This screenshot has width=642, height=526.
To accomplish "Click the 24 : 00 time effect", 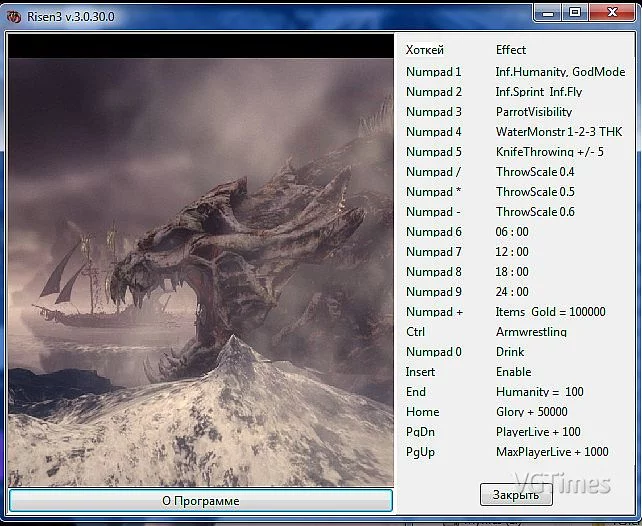I will pos(512,292).
